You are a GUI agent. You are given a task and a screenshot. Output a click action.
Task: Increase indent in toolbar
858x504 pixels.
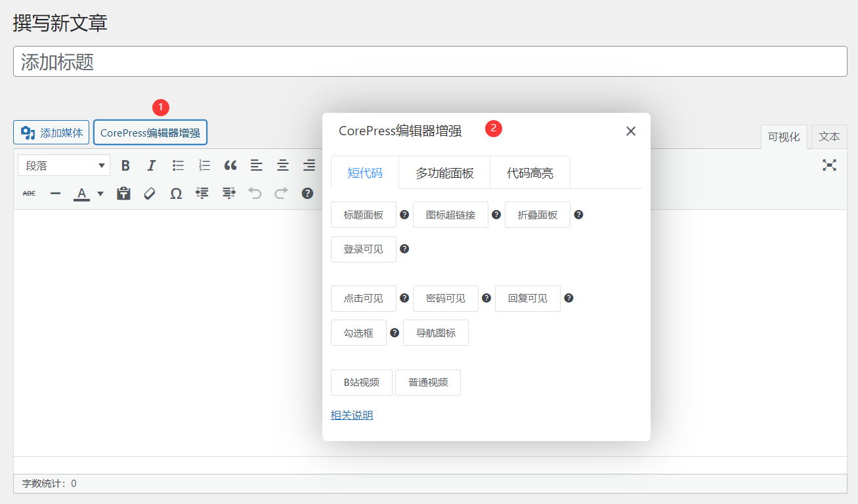coord(228,194)
